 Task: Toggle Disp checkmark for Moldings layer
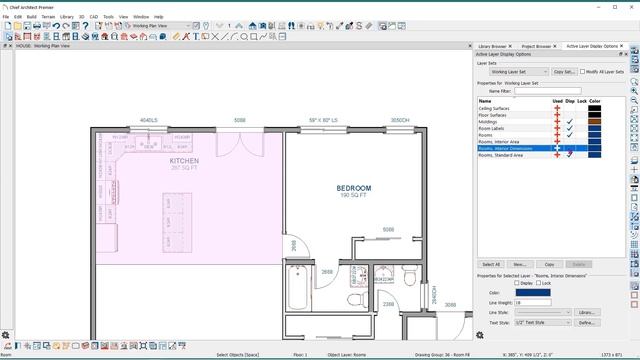570,122
